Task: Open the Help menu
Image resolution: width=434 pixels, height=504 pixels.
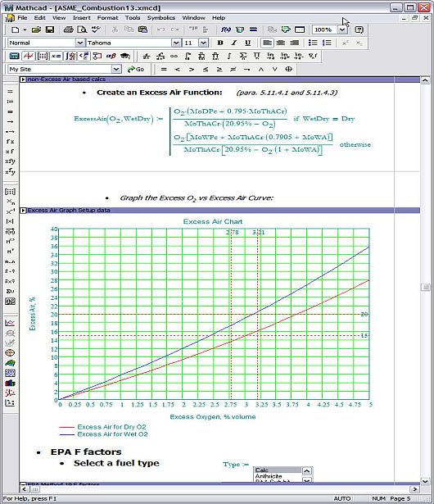Action: click(219, 18)
